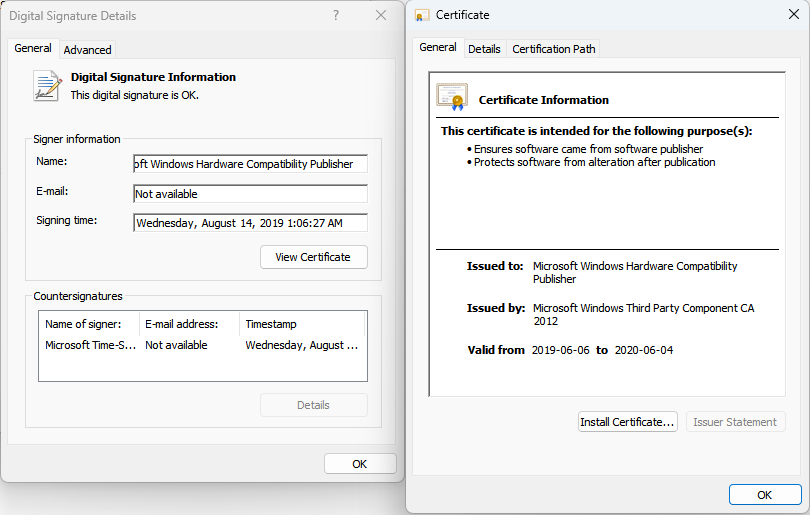Confirm OK in Digital Signature Details dialog
810x515 pixels.
tap(360, 464)
